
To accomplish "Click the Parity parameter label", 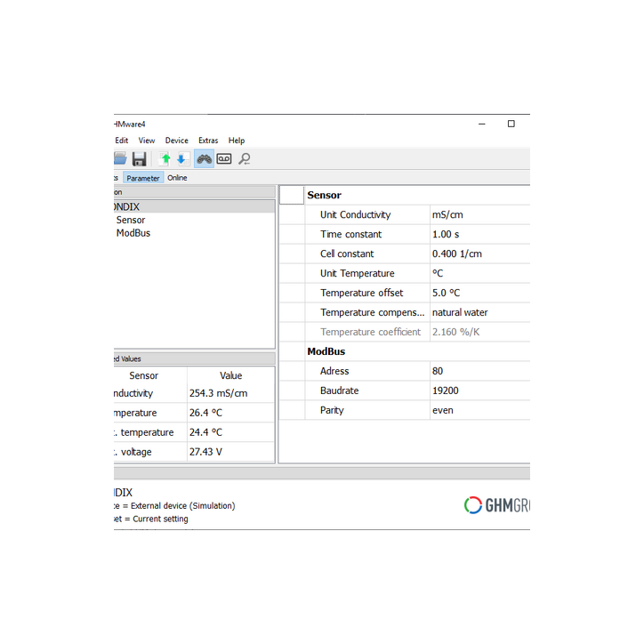I will coord(332,410).
